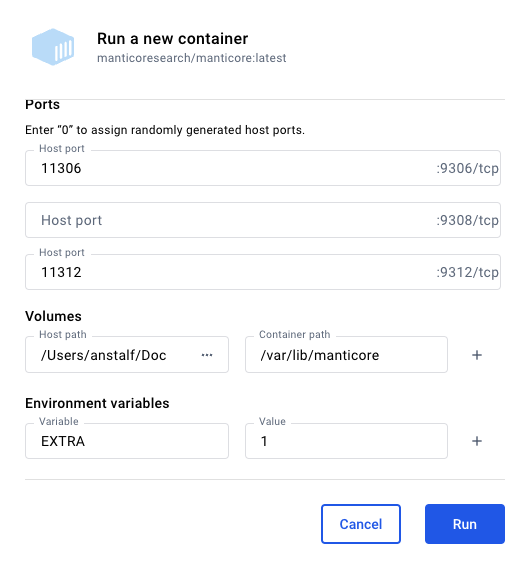Viewport: 530px width, 571px height.
Task: Click manticoresearch/manticore:latest image name
Action: 192,58
